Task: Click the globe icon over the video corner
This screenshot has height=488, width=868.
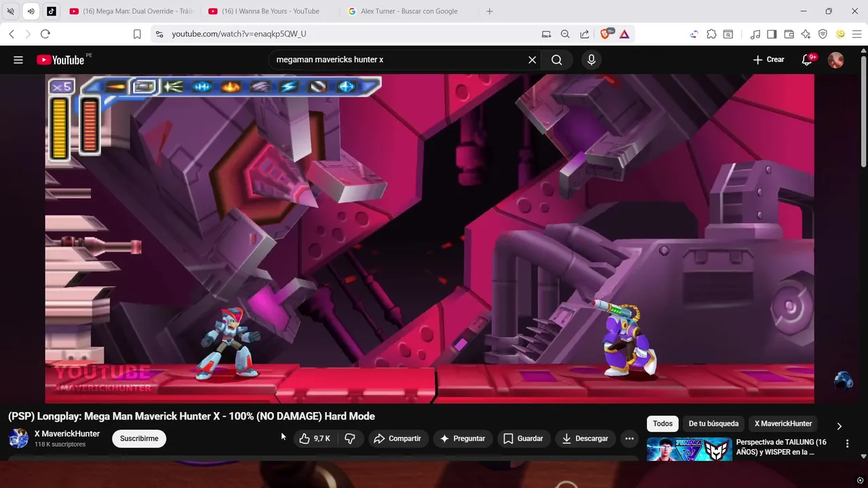Action: [x=843, y=380]
